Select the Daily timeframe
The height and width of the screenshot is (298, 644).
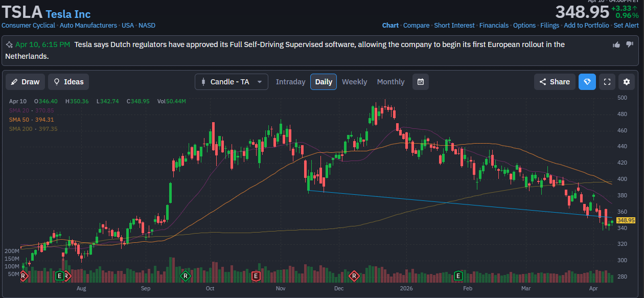click(x=324, y=82)
